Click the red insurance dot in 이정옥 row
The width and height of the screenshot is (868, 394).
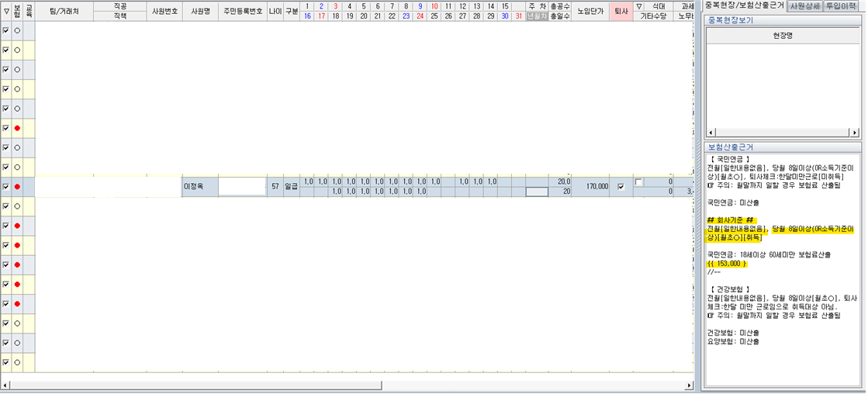click(x=17, y=187)
